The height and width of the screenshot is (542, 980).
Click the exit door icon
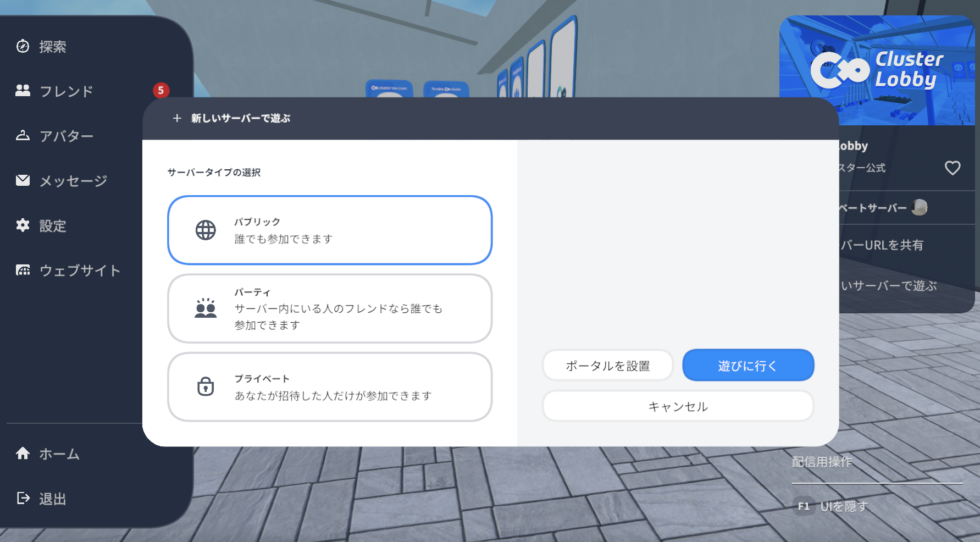pos(23,498)
